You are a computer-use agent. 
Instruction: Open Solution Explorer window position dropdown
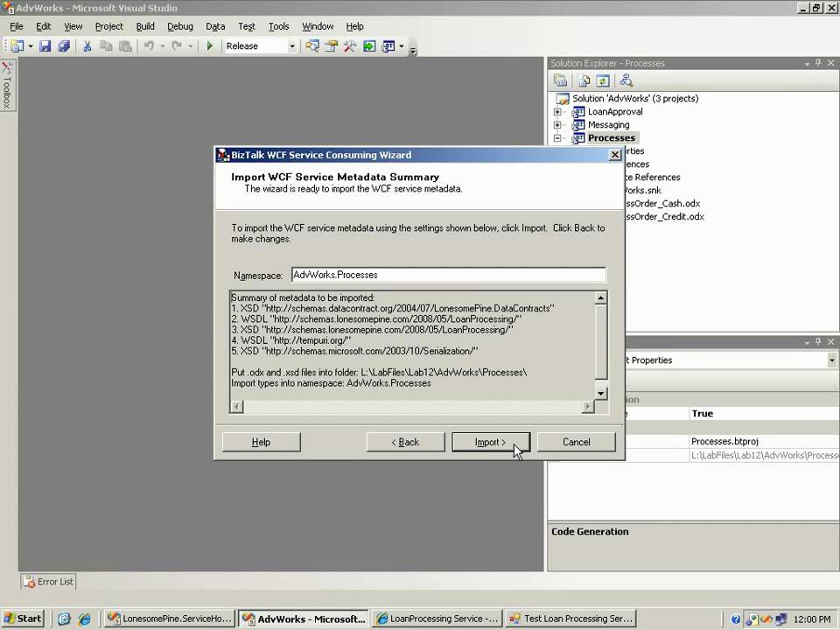pos(807,64)
